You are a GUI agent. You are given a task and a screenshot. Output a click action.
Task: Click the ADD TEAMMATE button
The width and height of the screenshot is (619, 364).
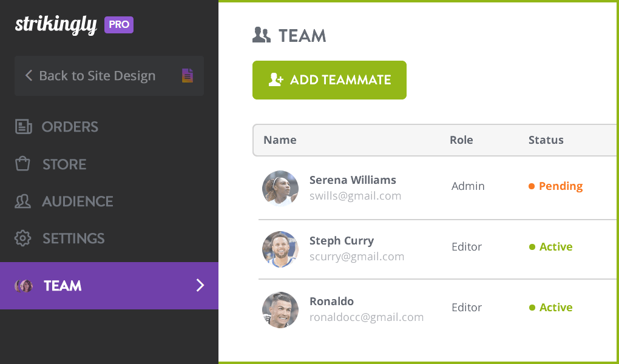pyautogui.click(x=329, y=79)
